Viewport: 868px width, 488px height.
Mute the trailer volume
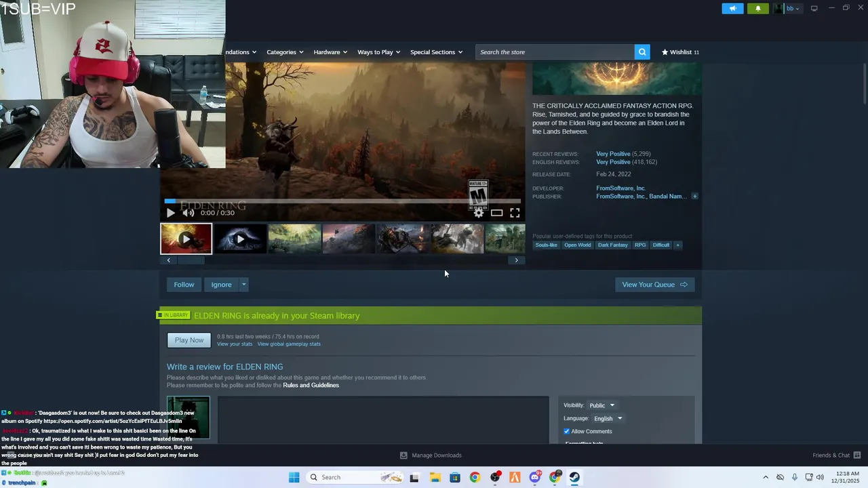(188, 213)
